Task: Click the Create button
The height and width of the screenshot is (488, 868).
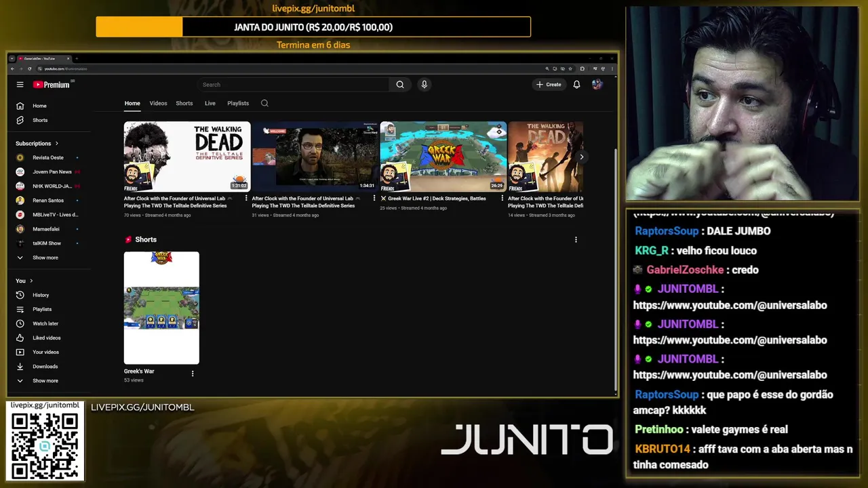Action: 549,85
